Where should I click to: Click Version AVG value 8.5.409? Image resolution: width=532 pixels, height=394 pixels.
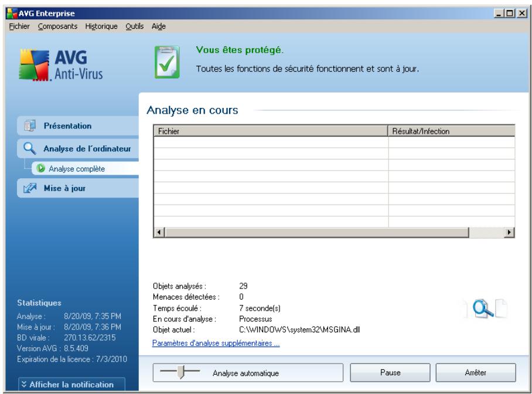pyautogui.click(x=76, y=348)
